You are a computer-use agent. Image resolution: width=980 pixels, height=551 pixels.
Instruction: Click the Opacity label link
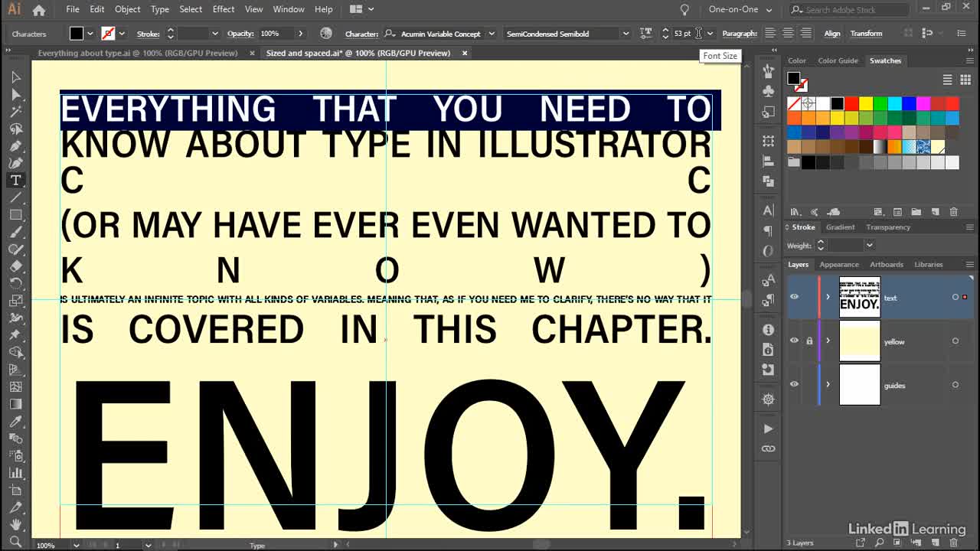[240, 34]
